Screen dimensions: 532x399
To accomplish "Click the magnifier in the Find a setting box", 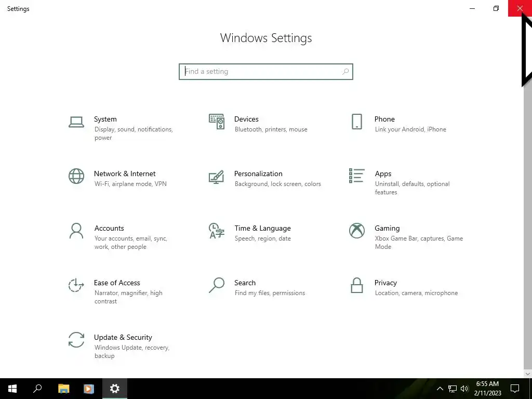I will coord(345,72).
